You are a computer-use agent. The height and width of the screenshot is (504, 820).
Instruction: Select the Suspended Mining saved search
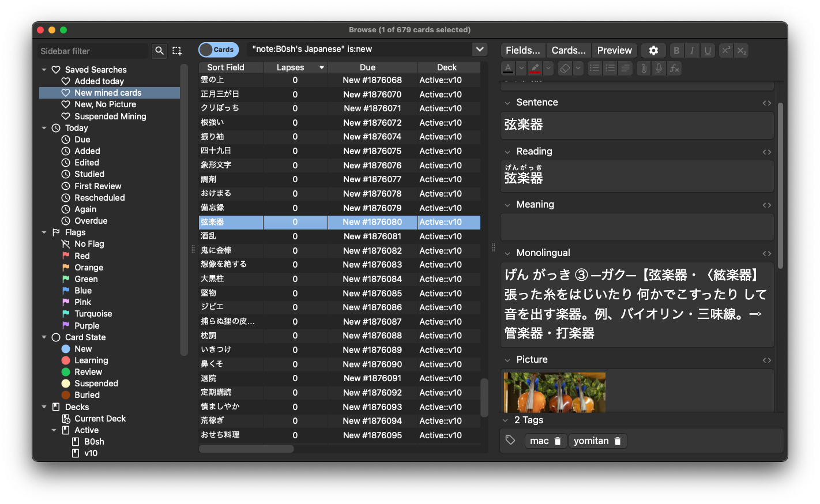point(110,116)
